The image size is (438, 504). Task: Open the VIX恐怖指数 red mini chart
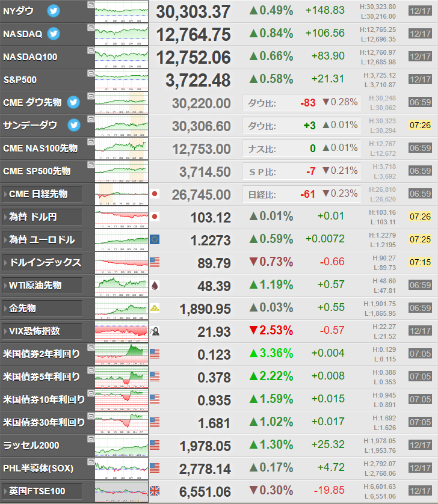click(x=122, y=331)
